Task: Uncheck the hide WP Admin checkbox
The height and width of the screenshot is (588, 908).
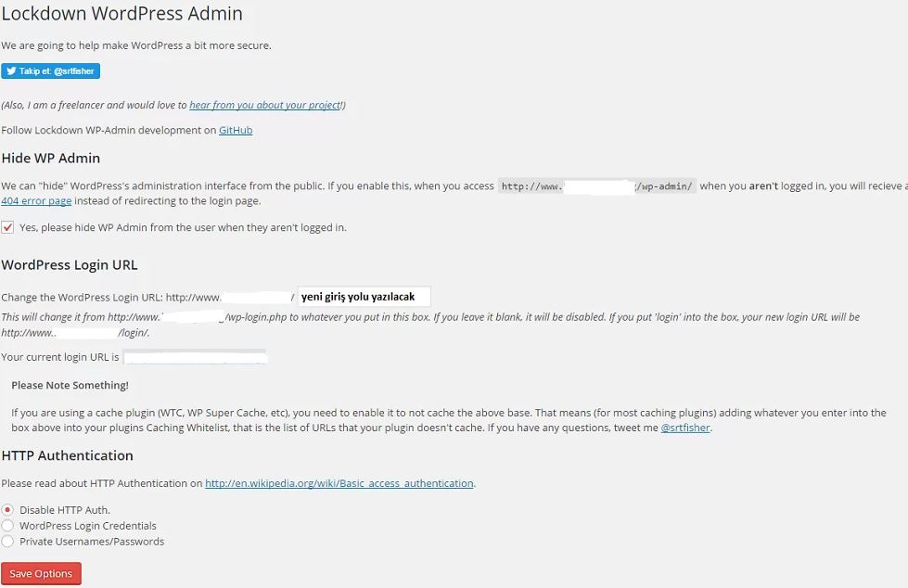Action: [x=7, y=227]
